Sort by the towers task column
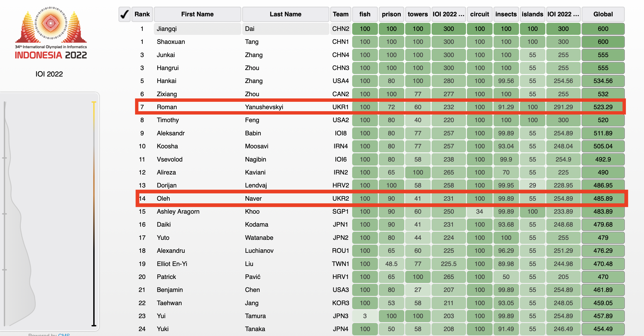 click(417, 14)
